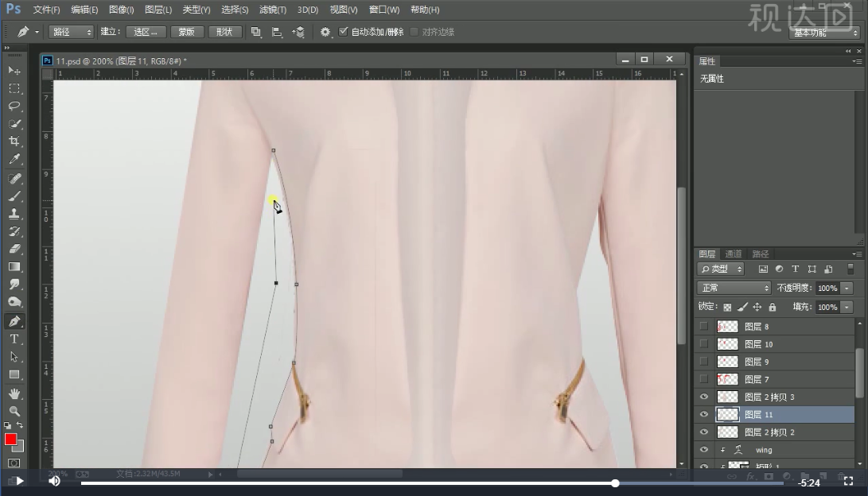This screenshot has height=496, width=868.
Task: Hide layer 图层 2 拷贝 2
Action: [x=703, y=432]
